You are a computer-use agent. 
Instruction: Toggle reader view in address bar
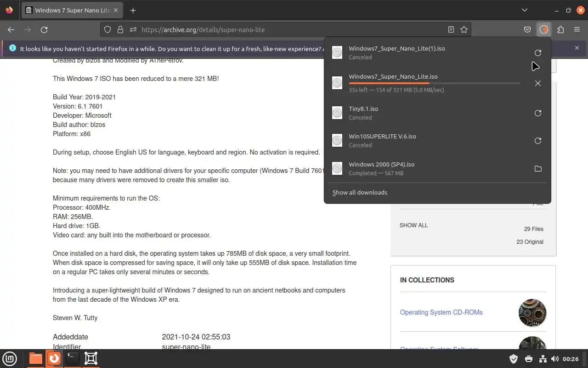point(451,29)
